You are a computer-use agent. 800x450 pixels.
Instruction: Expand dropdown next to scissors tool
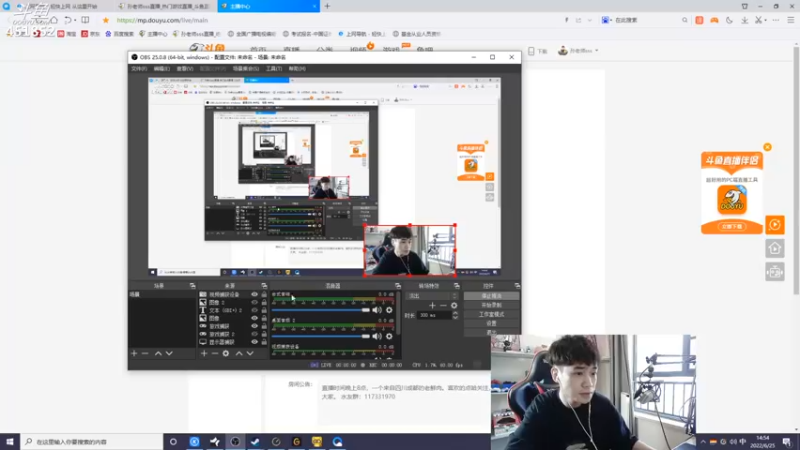pos(766,20)
